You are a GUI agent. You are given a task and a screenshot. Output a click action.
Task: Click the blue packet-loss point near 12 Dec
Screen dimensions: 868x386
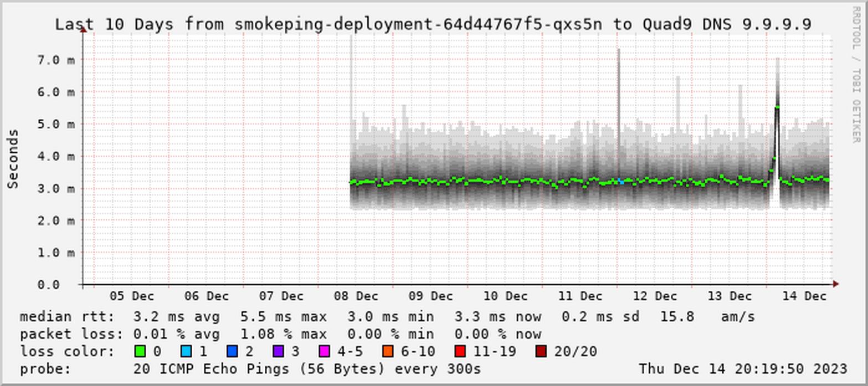point(622,182)
